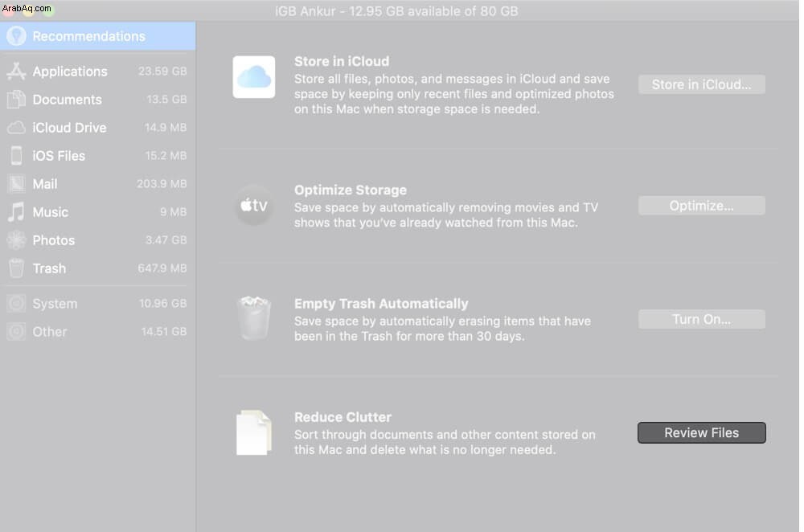Click the System gear icon
Viewport: 804px width, 532px height.
pos(16,304)
